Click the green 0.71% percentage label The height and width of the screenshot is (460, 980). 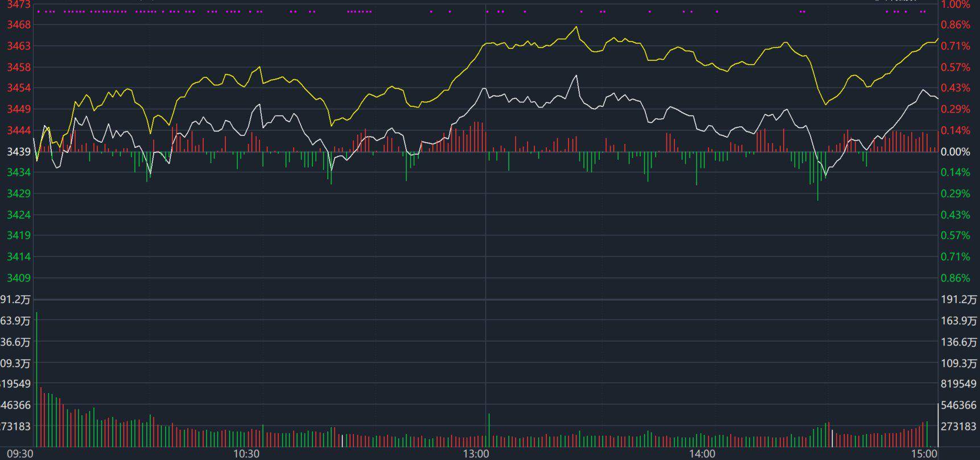(956, 257)
